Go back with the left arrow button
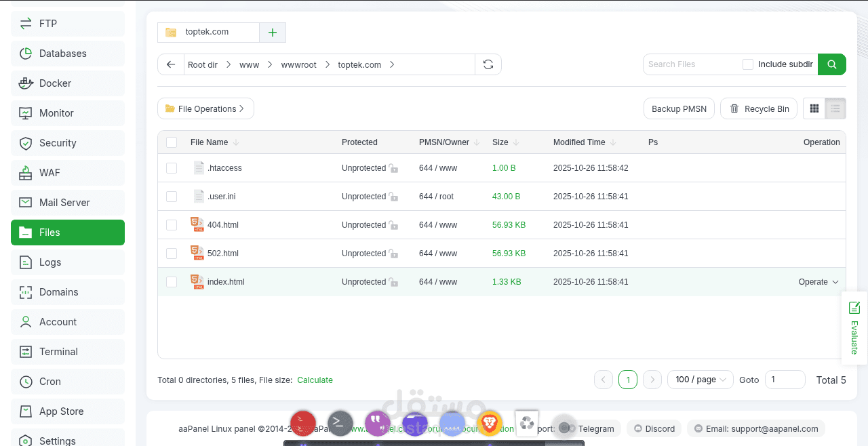Viewport: 868px width, 446px height. click(x=171, y=64)
